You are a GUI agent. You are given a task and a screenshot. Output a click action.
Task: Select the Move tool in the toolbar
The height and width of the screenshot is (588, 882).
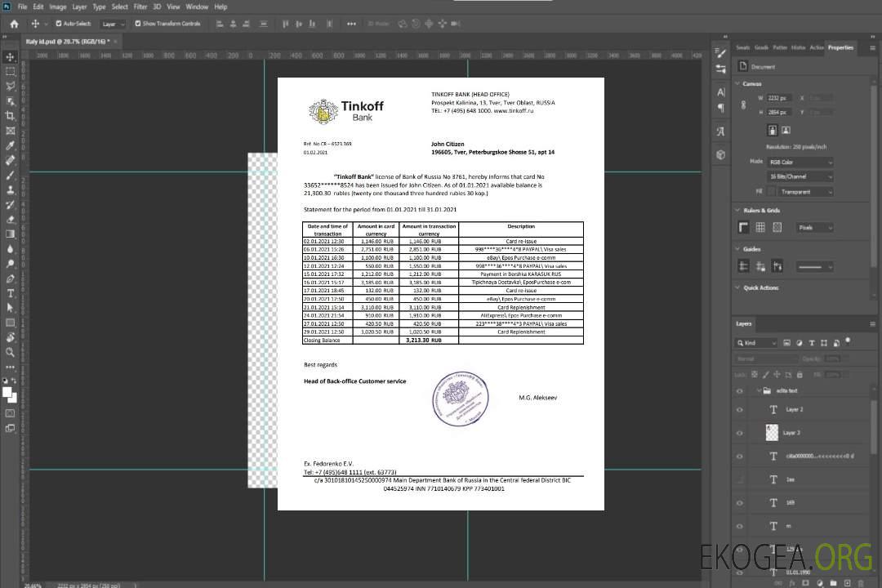coord(10,57)
